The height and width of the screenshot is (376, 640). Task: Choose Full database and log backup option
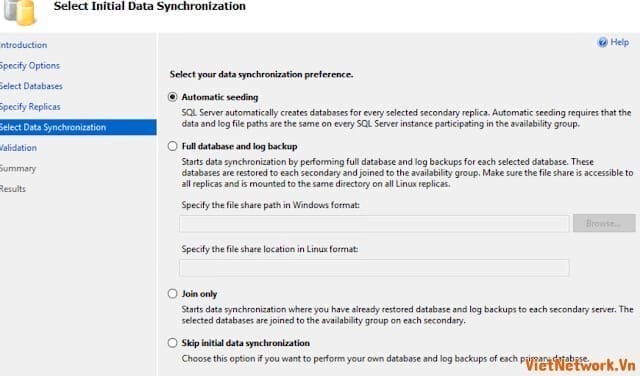pyautogui.click(x=173, y=146)
